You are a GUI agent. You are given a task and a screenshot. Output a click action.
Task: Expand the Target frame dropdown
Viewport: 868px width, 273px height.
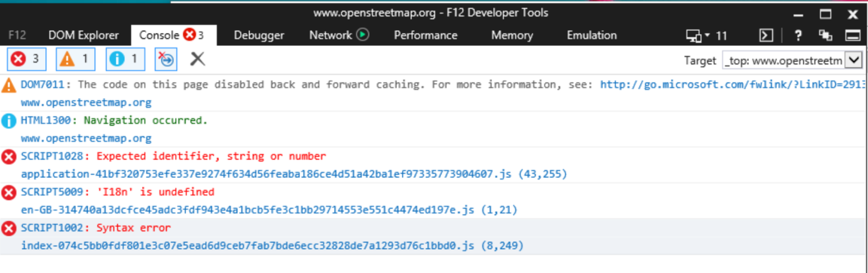tap(854, 60)
